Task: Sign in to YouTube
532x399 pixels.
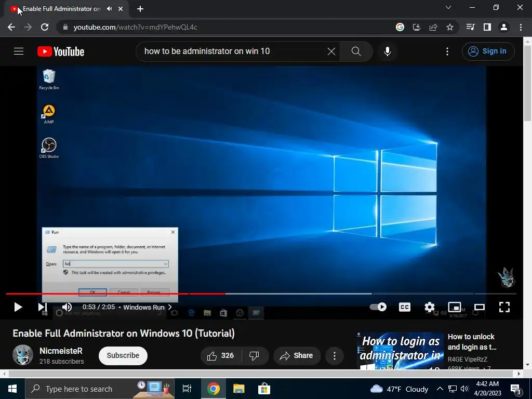Action: tap(488, 51)
